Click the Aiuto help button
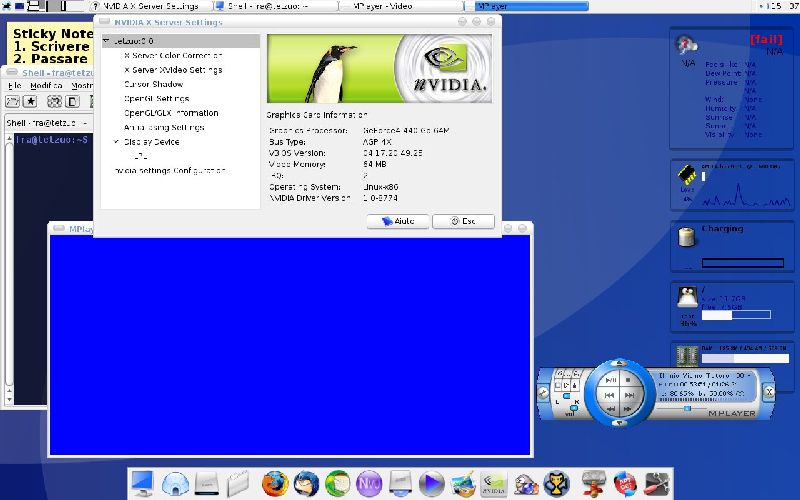The image size is (800, 500). pyautogui.click(x=398, y=221)
